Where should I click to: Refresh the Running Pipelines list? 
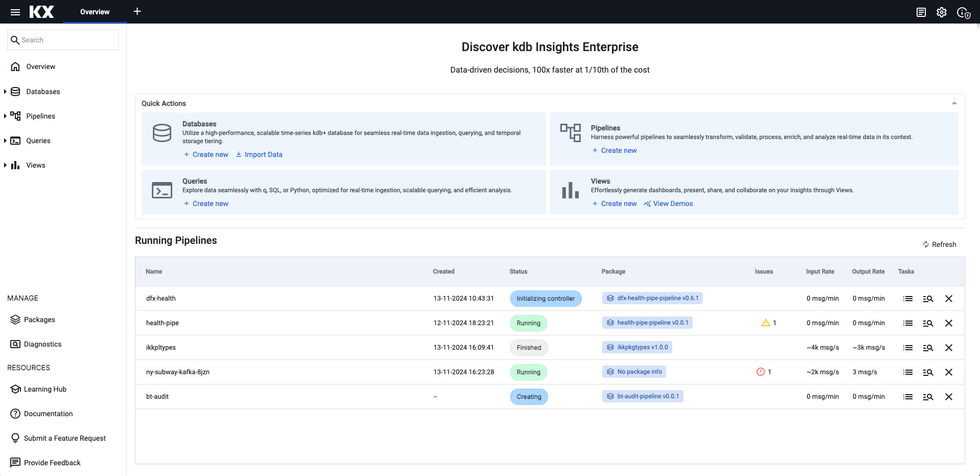point(940,244)
